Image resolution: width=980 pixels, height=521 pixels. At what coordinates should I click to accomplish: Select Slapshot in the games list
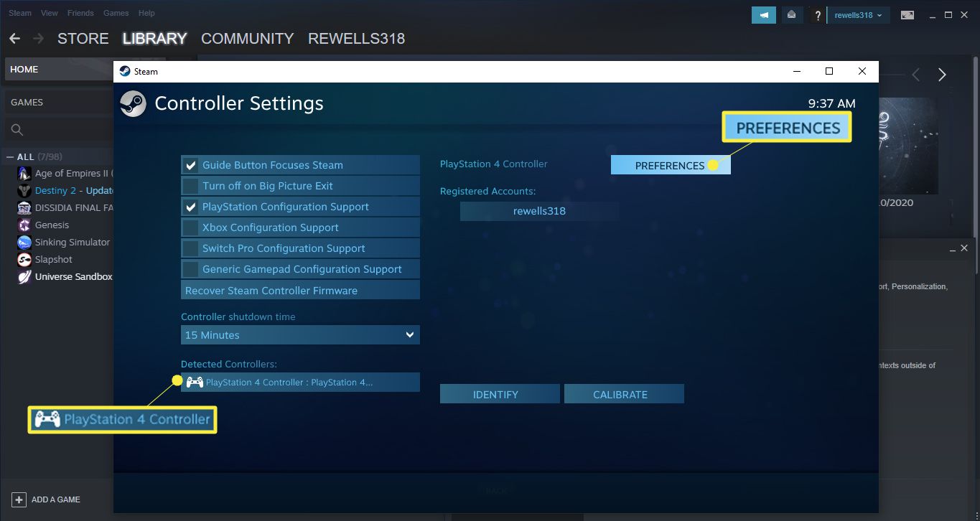(54, 260)
